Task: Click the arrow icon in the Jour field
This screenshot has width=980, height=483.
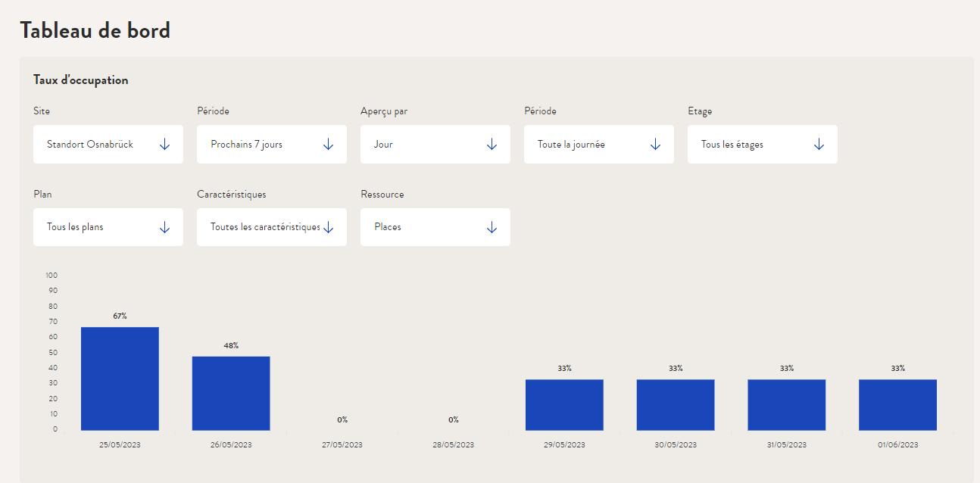Action: point(492,145)
